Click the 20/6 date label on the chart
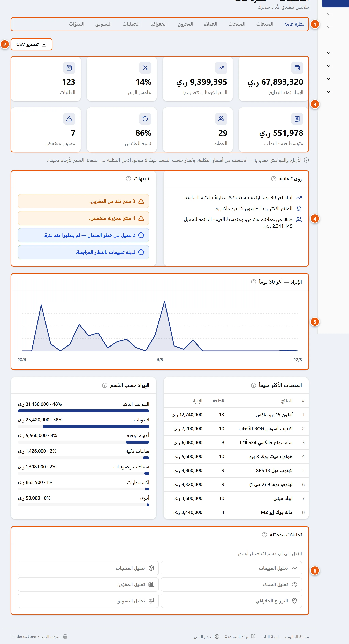349x644 pixels. [22, 360]
